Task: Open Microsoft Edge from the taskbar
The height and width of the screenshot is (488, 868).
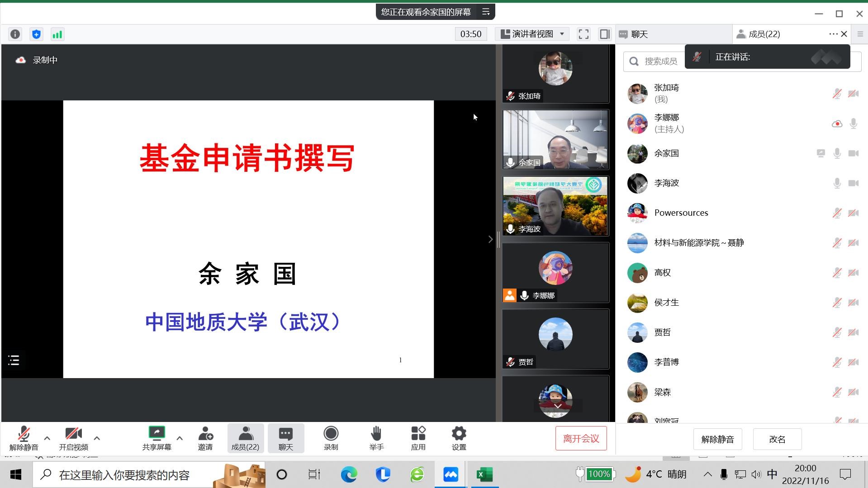Action: [x=349, y=474]
